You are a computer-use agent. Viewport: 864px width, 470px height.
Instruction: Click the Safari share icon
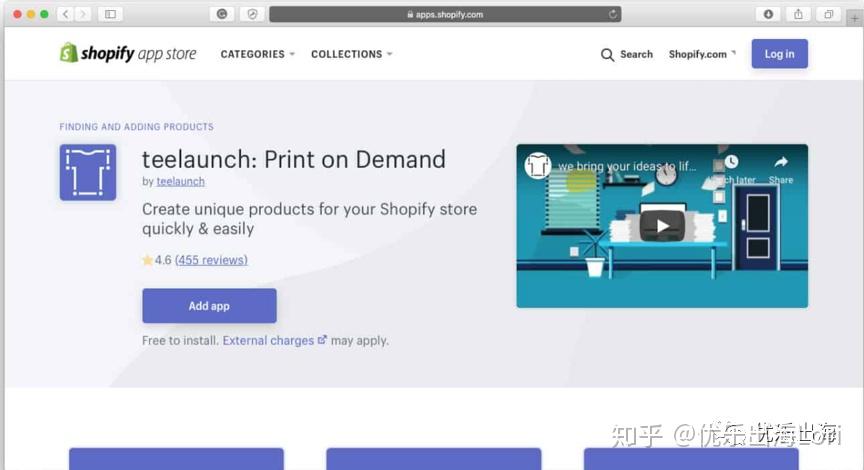pos(798,14)
